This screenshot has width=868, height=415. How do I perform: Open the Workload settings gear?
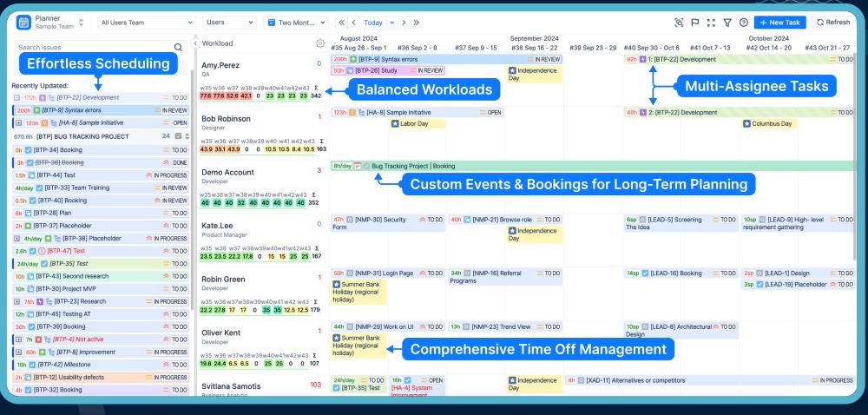coord(320,43)
